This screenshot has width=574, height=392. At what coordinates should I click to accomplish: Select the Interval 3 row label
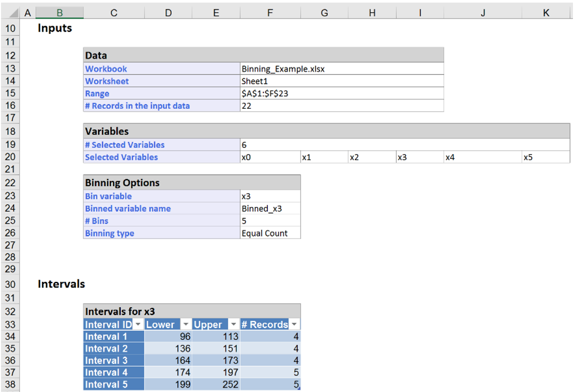click(106, 360)
